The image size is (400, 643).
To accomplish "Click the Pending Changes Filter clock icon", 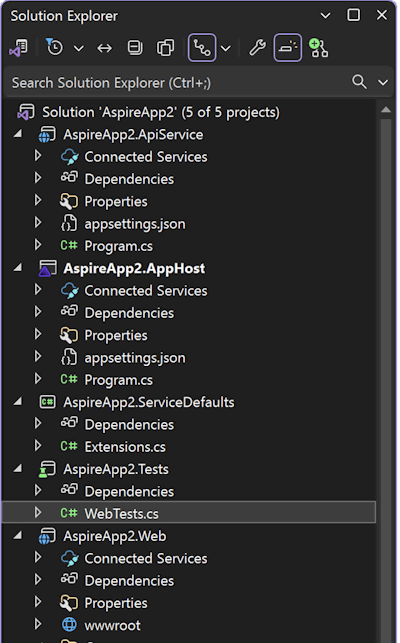I will (x=55, y=48).
